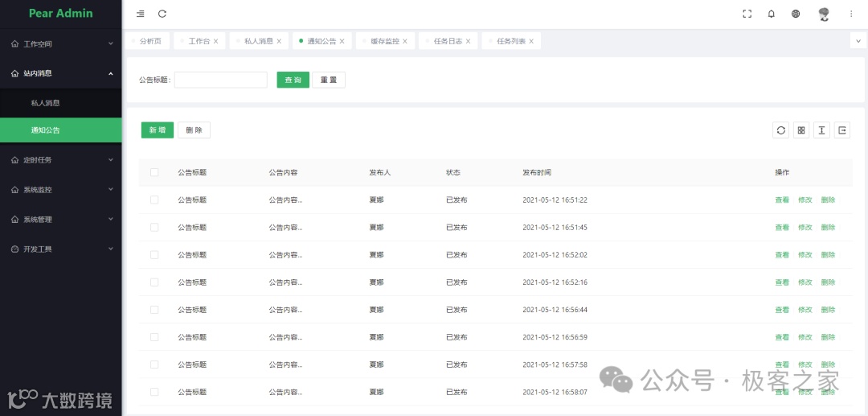Check the row dated 2021-05-12 16:58:07

154,392
